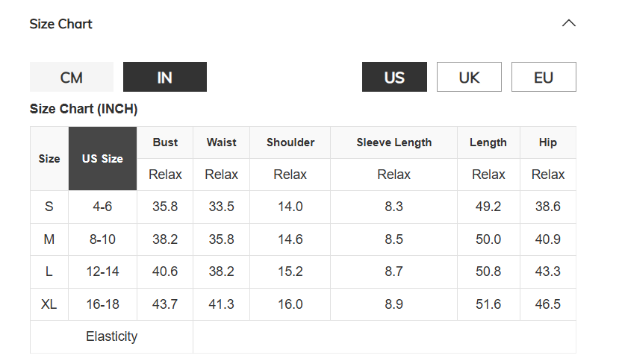
Task: Collapse the Size Chart section chevron
Action: [x=568, y=23]
